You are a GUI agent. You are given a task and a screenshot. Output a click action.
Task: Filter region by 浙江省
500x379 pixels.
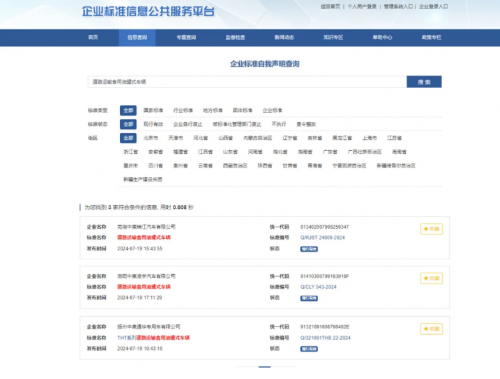point(131,152)
